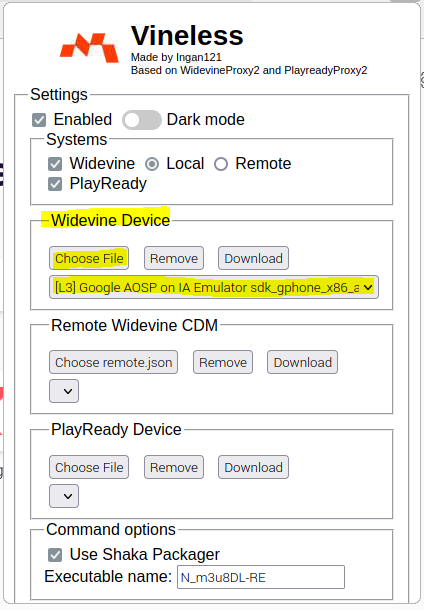Select the Local radio option

click(152, 164)
